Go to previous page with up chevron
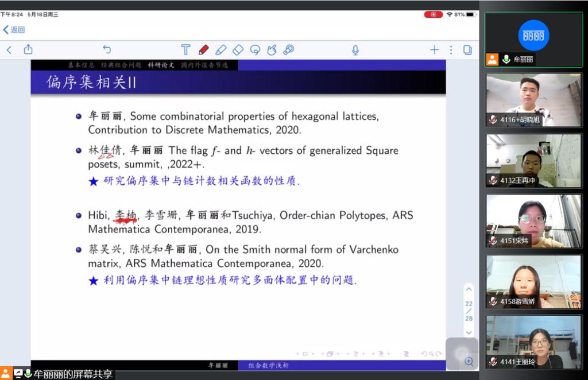This screenshot has width=588, height=380. click(x=469, y=289)
